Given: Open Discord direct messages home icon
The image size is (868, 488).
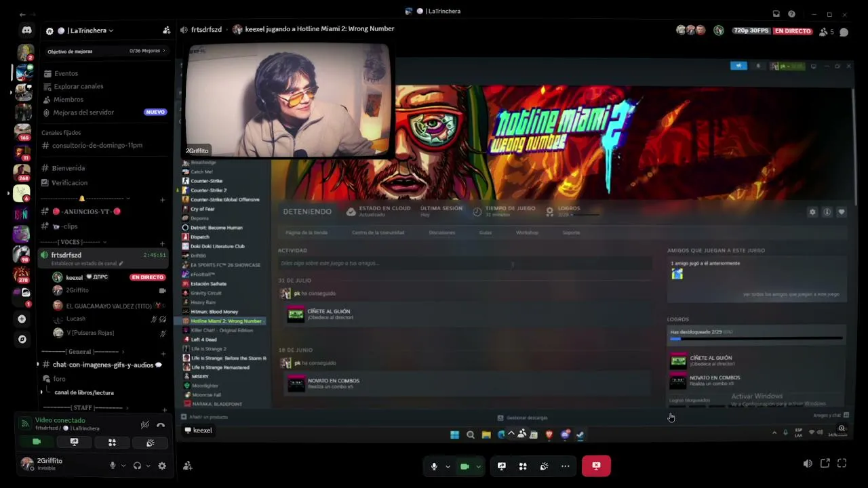Looking at the screenshot, I should point(26,30).
